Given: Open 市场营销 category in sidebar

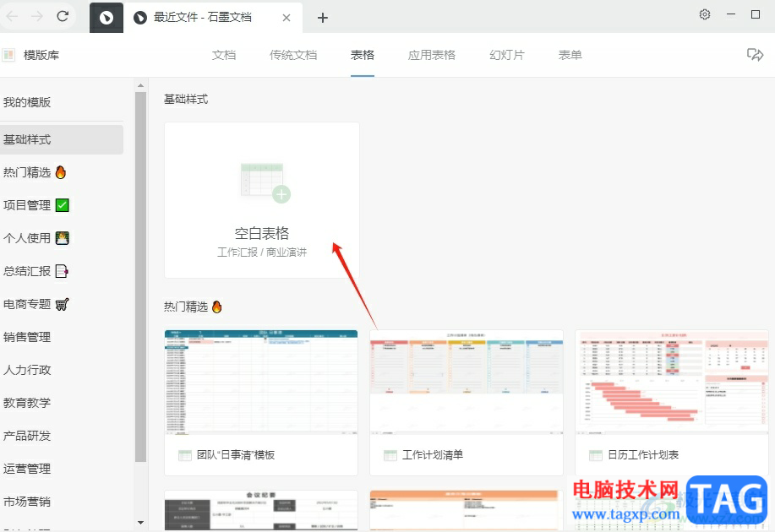Looking at the screenshot, I should tap(27, 502).
